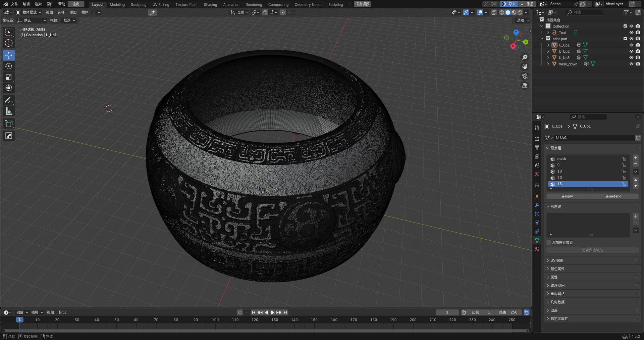
Task: Open the World properties tab
Action: coord(537,174)
